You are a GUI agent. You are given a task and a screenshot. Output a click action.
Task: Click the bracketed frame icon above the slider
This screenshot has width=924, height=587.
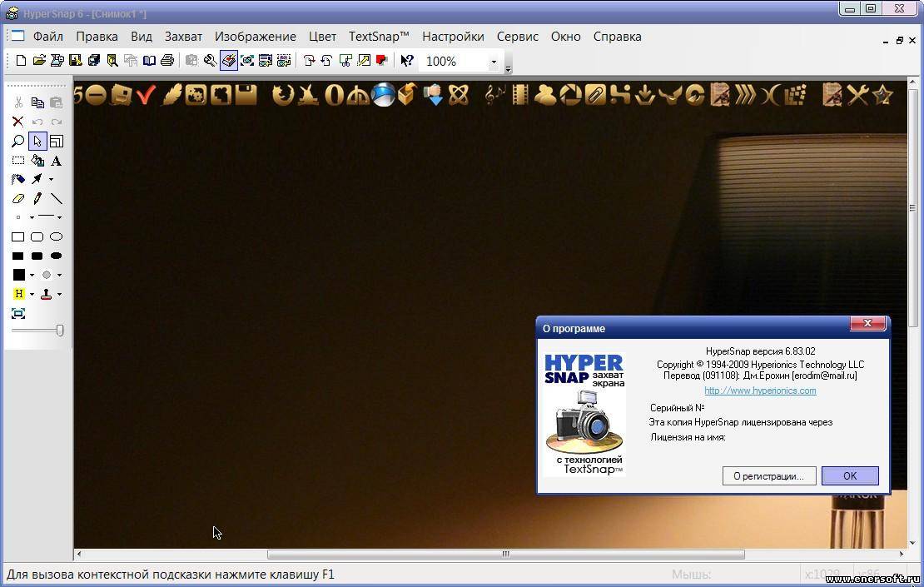[x=18, y=314]
